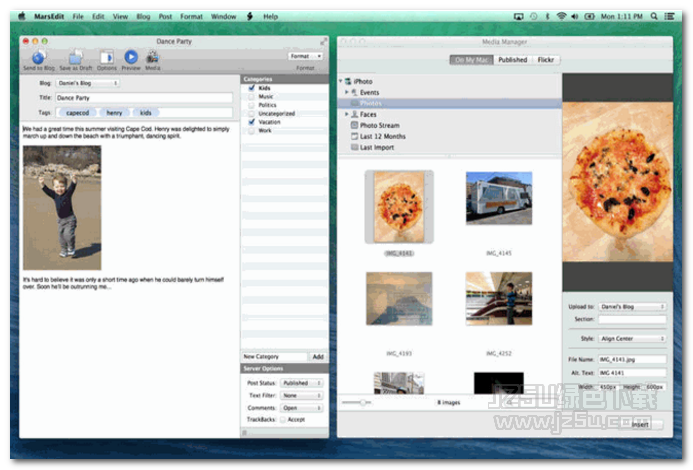Screen dimensions: 693x470
Task: Toggle the Vacation category checkbox
Action: pyautogui.click(x=251, y=122)
